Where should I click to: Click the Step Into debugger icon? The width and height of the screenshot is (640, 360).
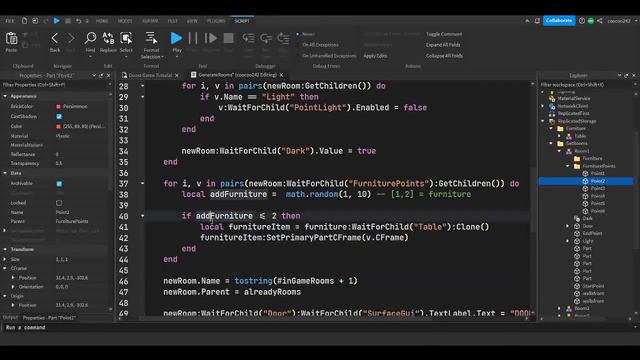[x=248, y=38]
